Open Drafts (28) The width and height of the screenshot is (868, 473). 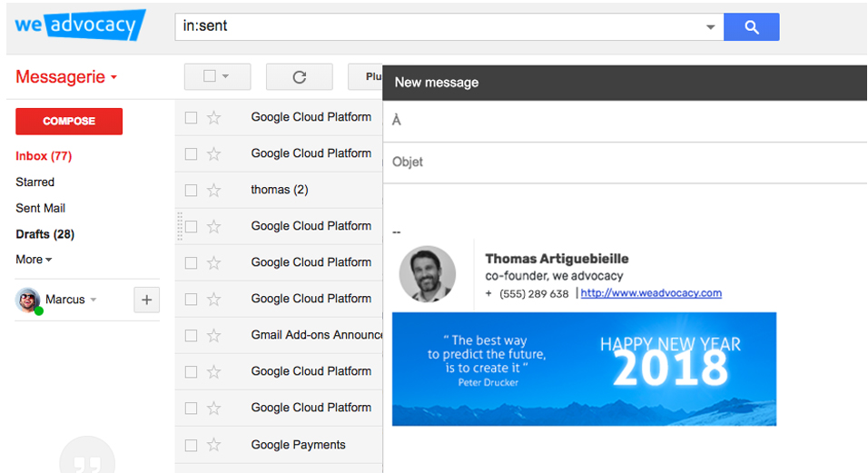(44, 234)
